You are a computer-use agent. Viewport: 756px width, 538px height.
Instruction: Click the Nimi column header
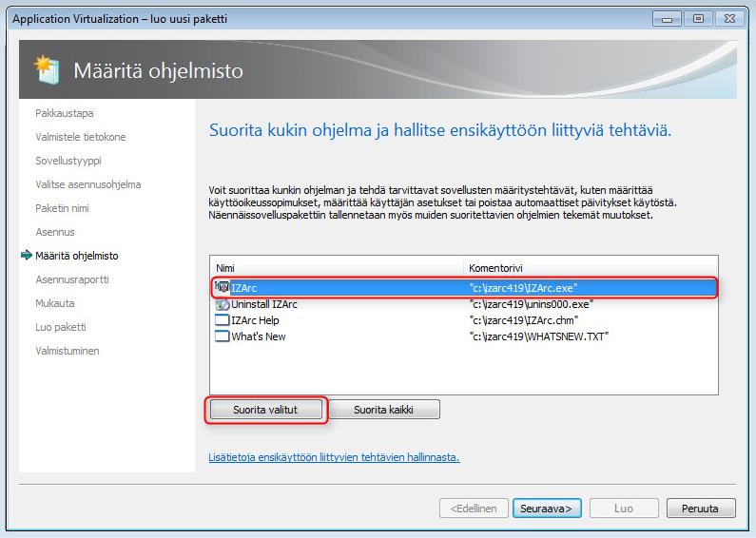pyautogui.click(x=337, y=268)
